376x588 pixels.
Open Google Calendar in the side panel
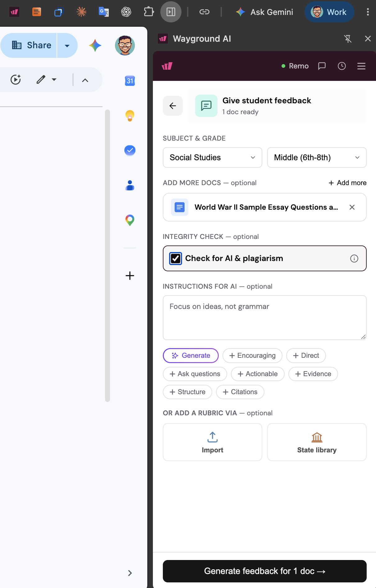click(x=130, y=81)
